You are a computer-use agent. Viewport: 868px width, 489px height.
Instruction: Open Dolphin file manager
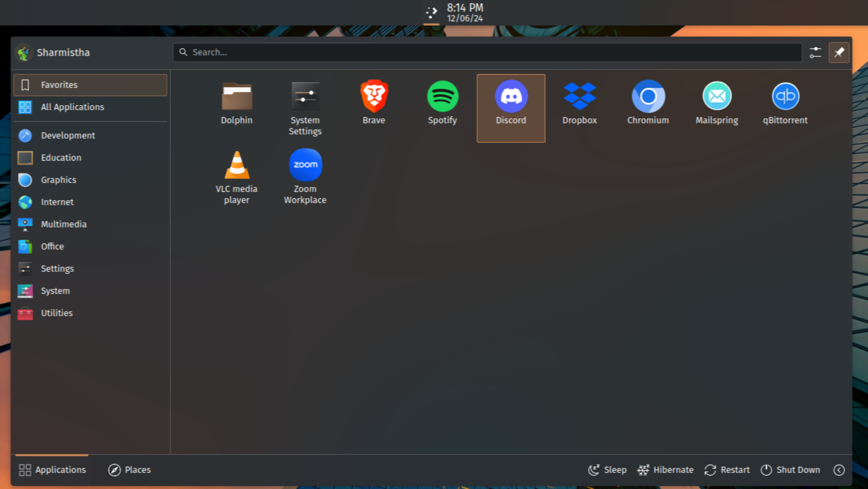[237, 102]
